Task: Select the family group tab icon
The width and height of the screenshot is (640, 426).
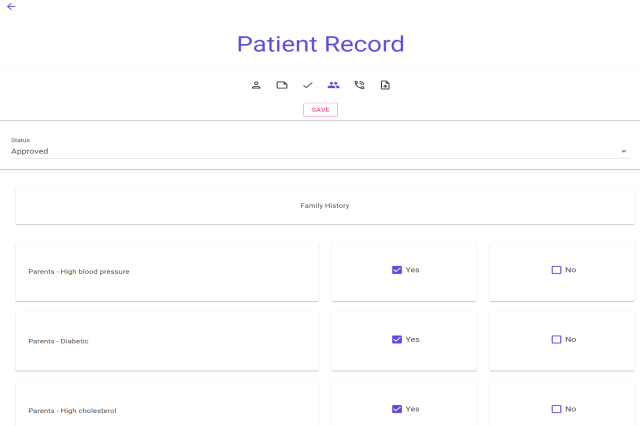Action: pos(334,85)
